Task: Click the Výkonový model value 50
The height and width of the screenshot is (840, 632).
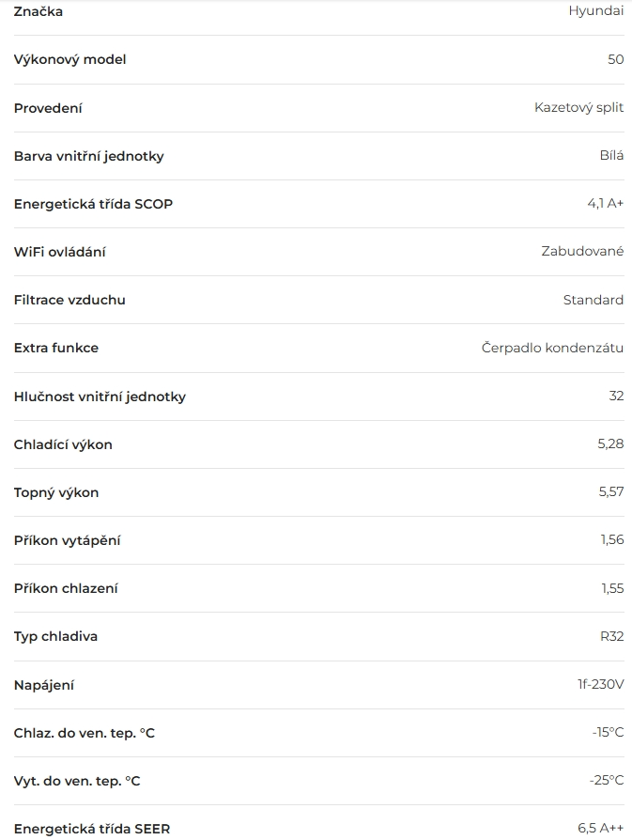Action: 615,59
